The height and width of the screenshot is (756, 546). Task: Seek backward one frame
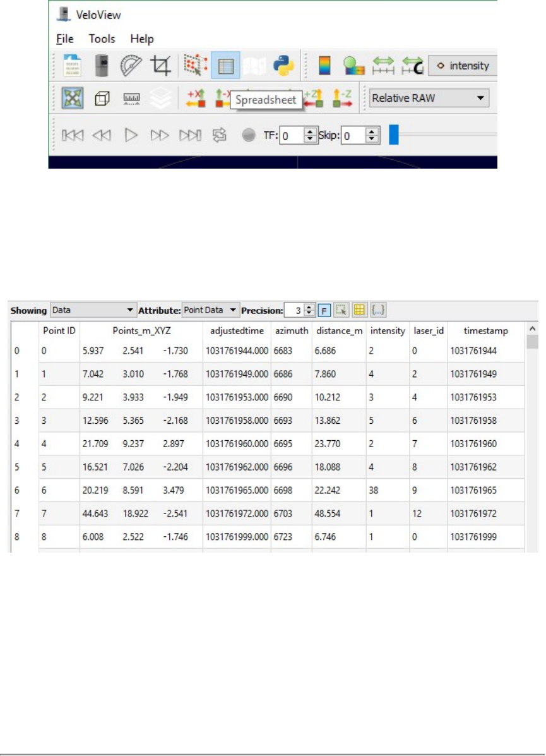pos(102,135)
